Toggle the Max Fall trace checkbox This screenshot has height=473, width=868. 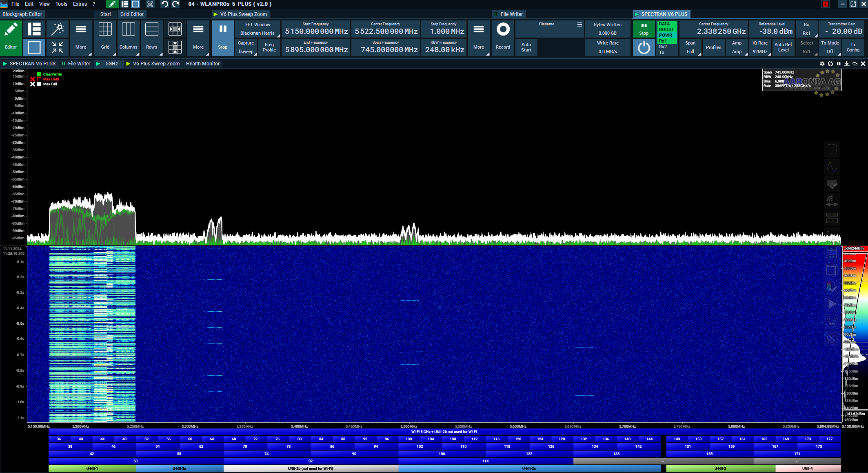click(x=39, y=84)
